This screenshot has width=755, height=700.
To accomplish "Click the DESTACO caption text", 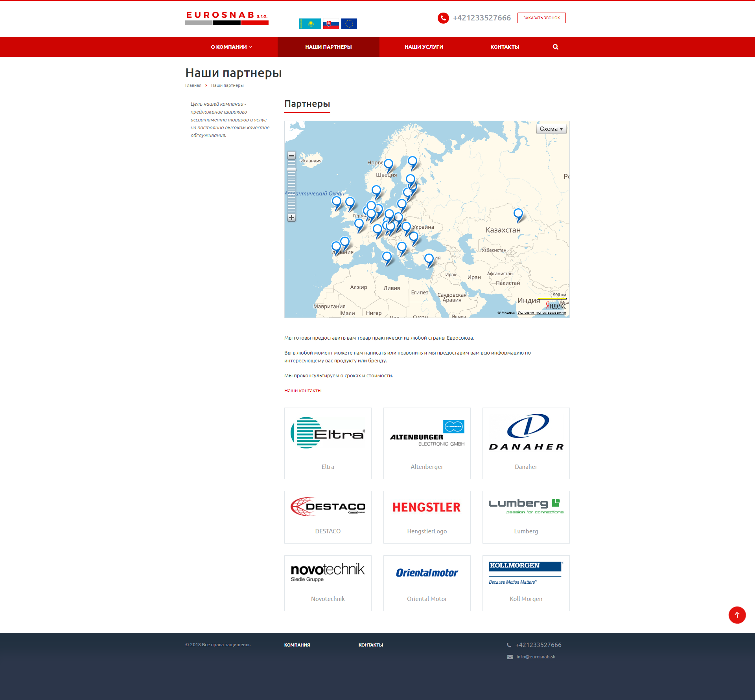I will coord(328,531).
